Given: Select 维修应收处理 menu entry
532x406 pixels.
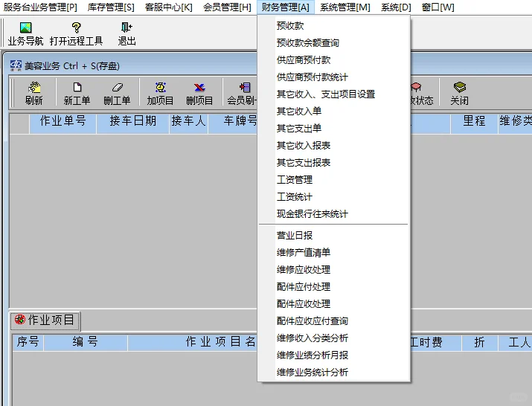Looking at the screenshot, I should [334, 270].
